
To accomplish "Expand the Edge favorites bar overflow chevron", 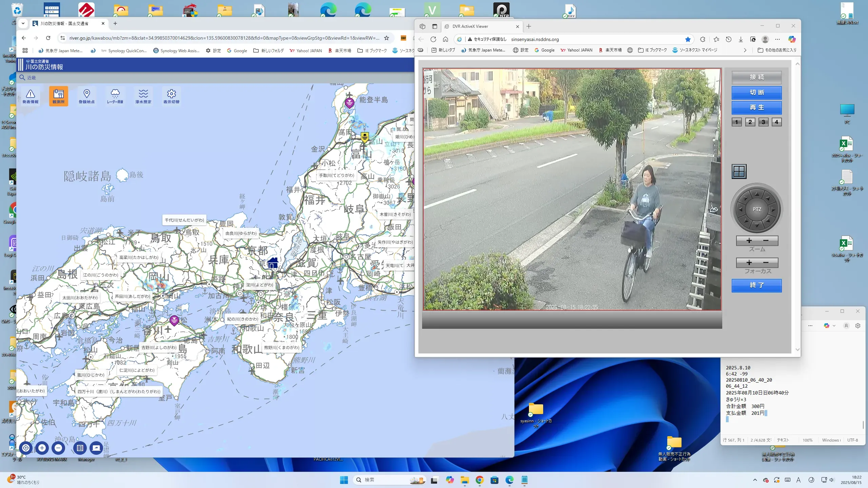I will 745,50.
